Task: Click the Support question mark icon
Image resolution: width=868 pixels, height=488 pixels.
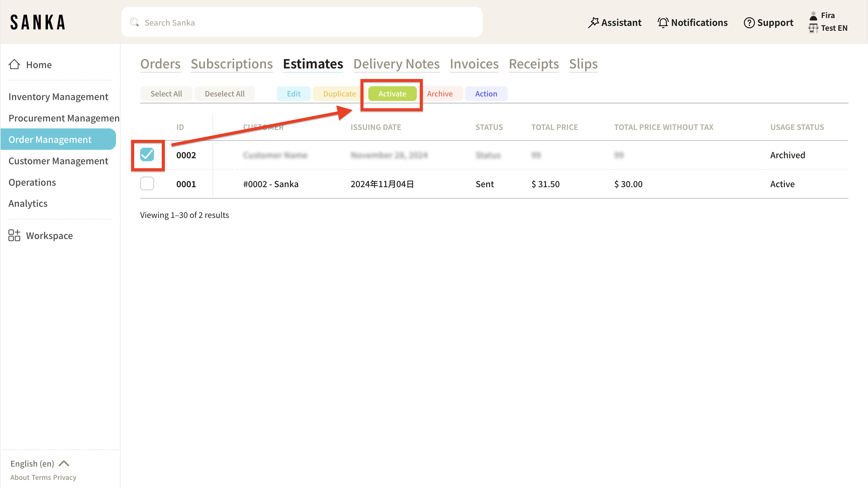Action: click(749, 23)
